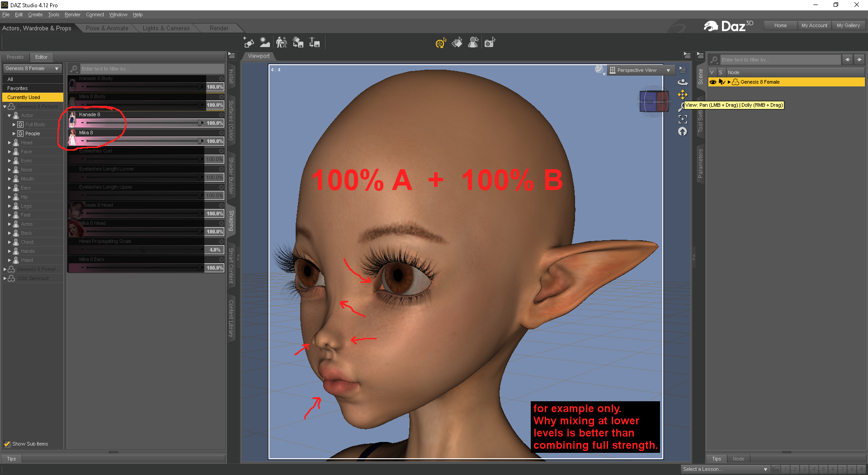Expand the Face category
The width and height of the screenshot is (868, 475).
pos(9,152)
